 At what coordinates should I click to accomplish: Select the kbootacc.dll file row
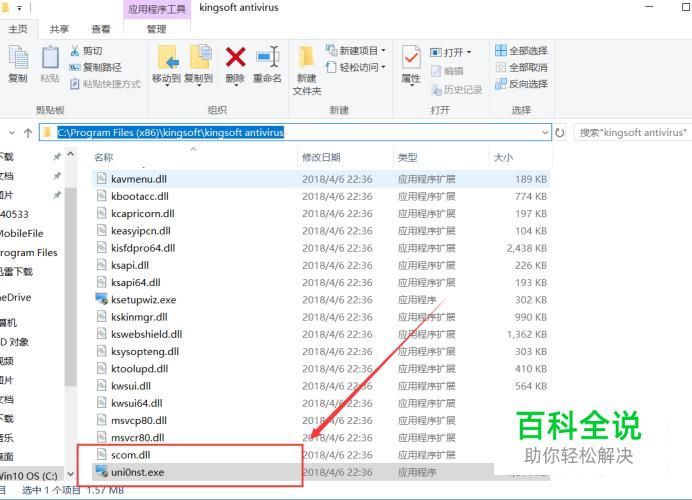click(x=322, y=196)
